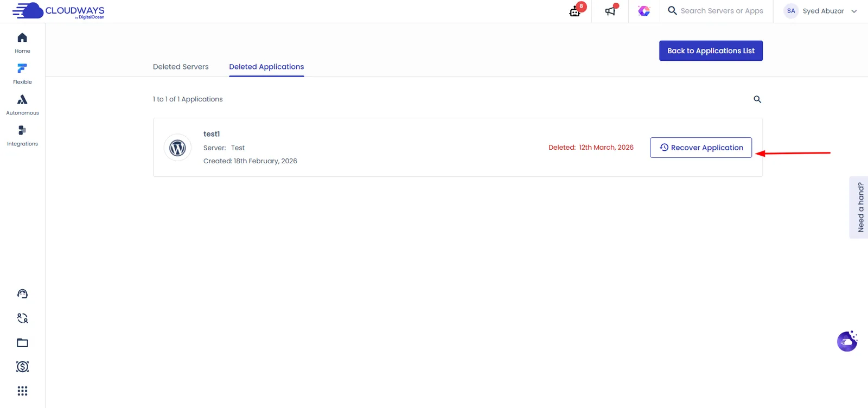The width and height of the screenshot is (868, 408).
Task: Switch to the Deleted Servers tab
Action: pos(181,67)
